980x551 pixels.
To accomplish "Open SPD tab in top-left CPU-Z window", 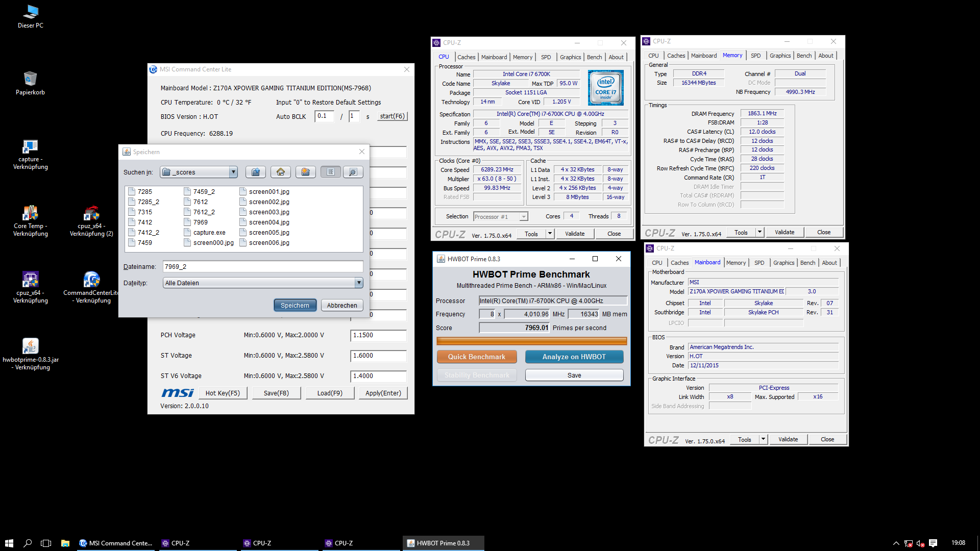I will coord(546,57).
